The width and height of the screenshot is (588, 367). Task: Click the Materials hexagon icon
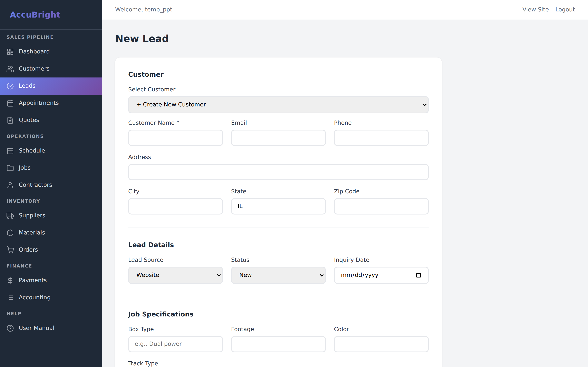pyautogui.click(x=10, y=232)
